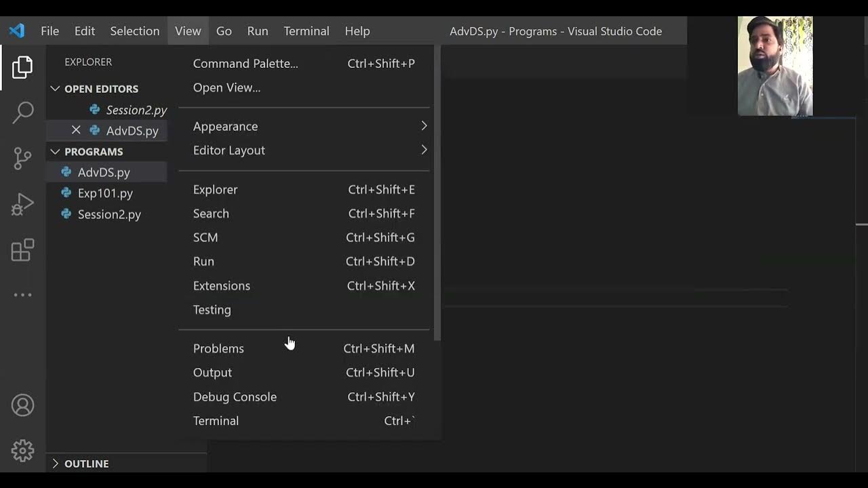The width and height of the screenshot is (868, 488).
Task: Open the Extensions activity bar icon
Action: click(x=22, y=250)
